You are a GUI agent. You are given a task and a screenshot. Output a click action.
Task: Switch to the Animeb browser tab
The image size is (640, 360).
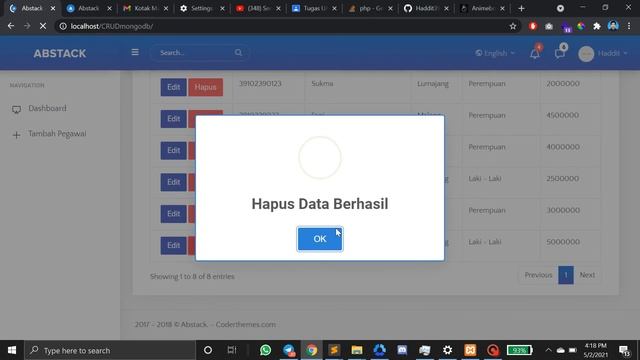pyautogui.click(x=482, y=8)
